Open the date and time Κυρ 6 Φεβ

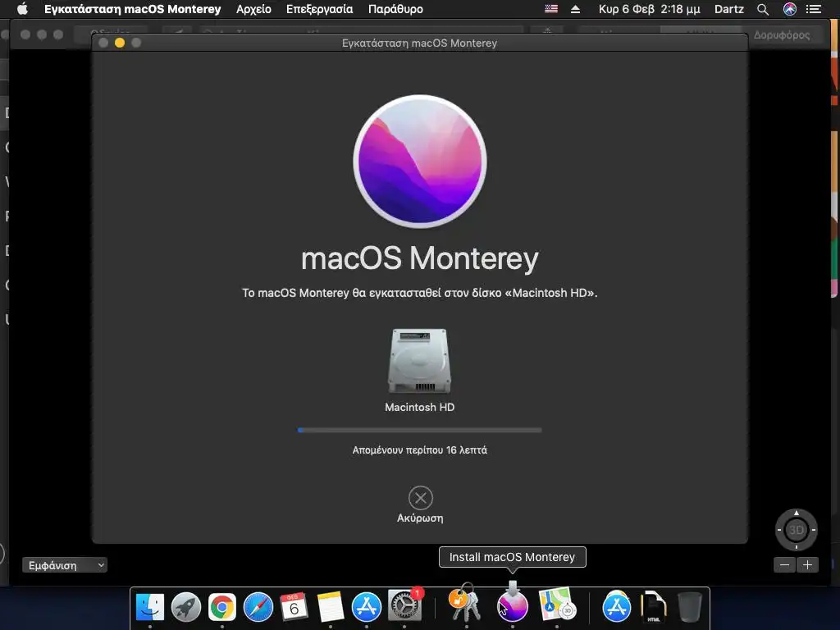coord(650,9)
